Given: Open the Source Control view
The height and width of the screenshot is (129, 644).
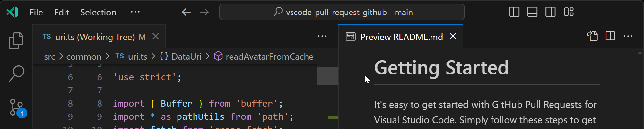Looking at the screenshot, I should (x=16, y=107).
